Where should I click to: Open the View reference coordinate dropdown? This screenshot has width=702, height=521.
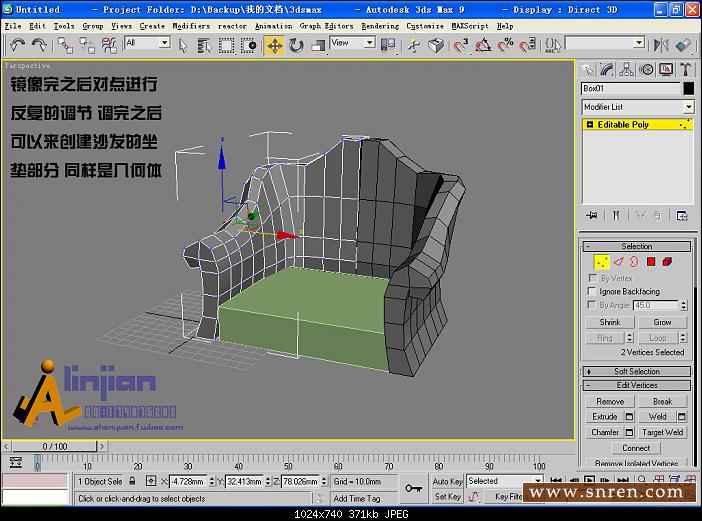click(352, 44)
